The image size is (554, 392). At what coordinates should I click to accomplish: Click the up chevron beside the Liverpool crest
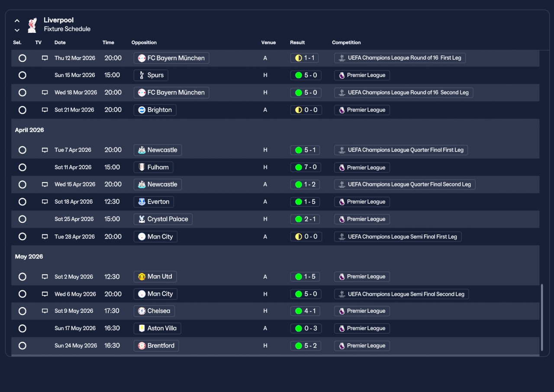(17, 20)
